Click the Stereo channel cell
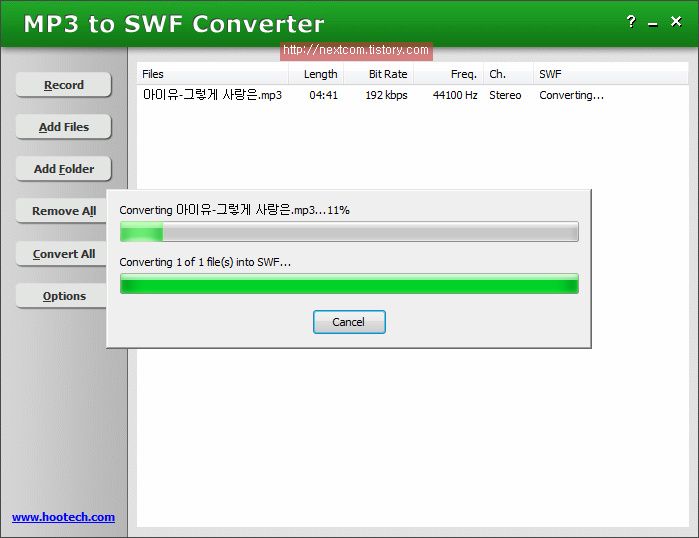The image size is (699, 538). tap(505, 95)
